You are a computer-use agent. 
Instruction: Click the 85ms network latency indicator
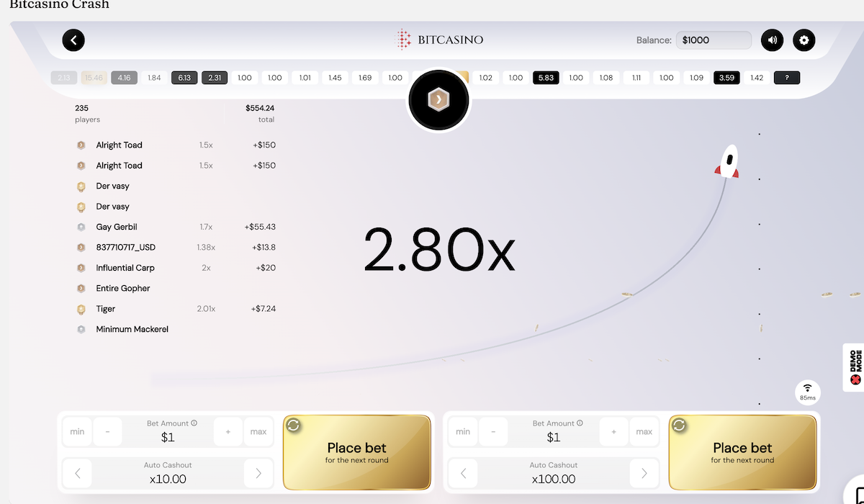(x=807, y=391)
